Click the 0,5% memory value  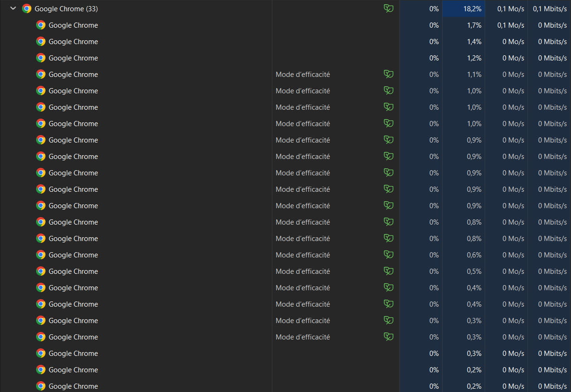coord(474,271)
